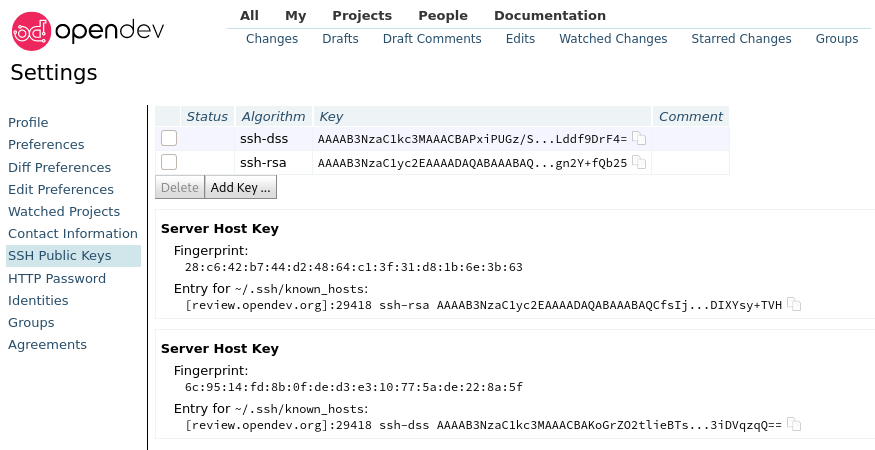Copy the ssh-dss known_hosts entry
The image size is (875, 450).
coord(794,425)
